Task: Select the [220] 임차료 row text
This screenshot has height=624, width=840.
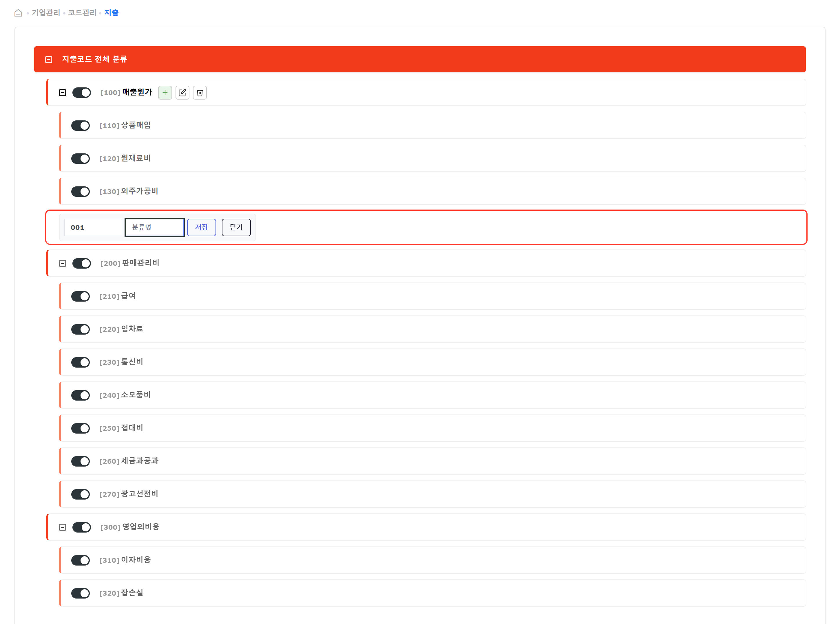Action: 121,329
